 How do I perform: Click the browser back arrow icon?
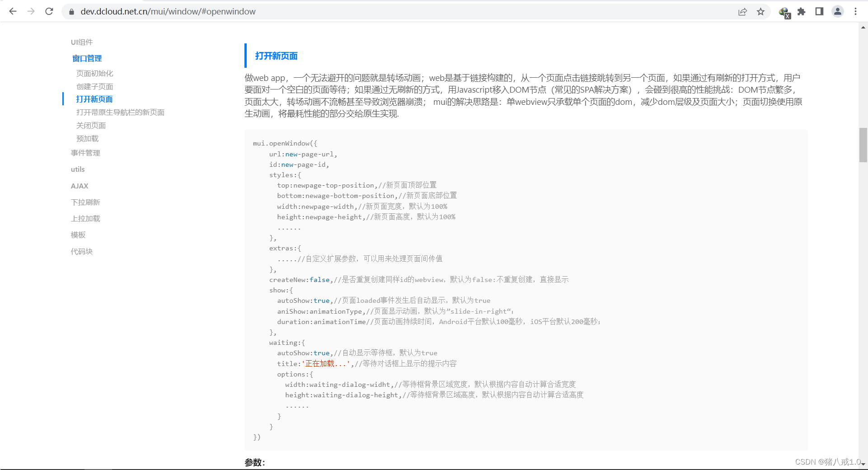(13, 11)
